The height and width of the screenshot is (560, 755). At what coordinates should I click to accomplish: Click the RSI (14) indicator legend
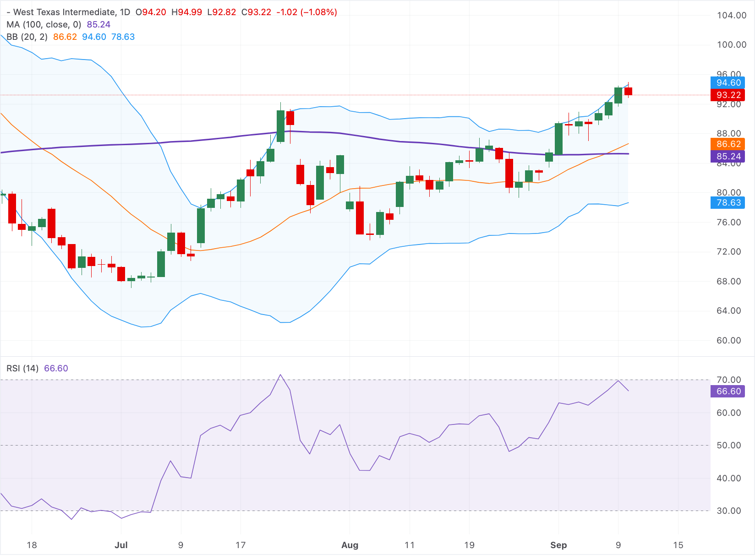tap(22, 369)
